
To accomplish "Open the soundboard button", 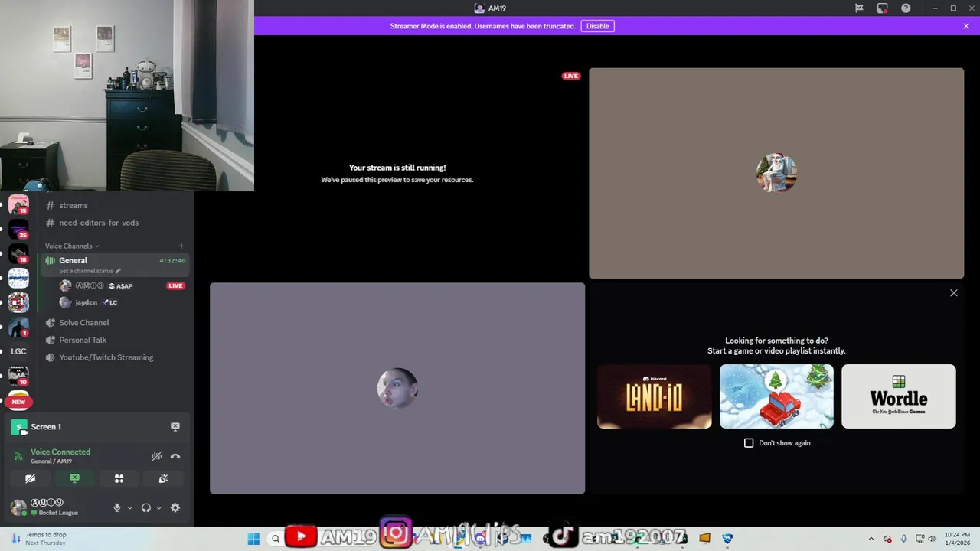I will coord(163,478).
